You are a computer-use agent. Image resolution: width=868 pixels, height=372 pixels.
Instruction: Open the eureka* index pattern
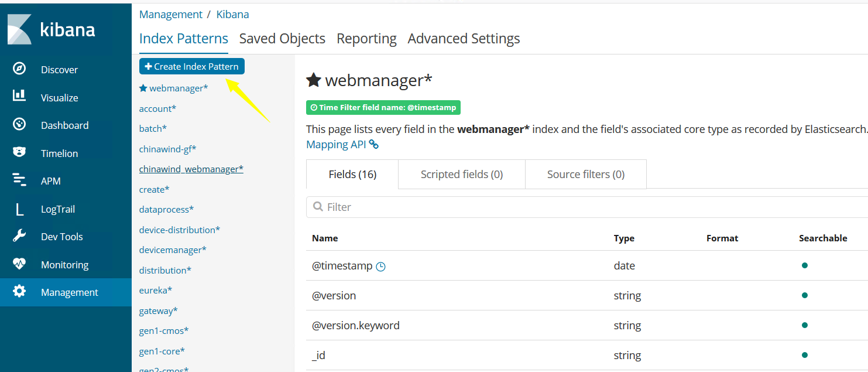point(155,290)
